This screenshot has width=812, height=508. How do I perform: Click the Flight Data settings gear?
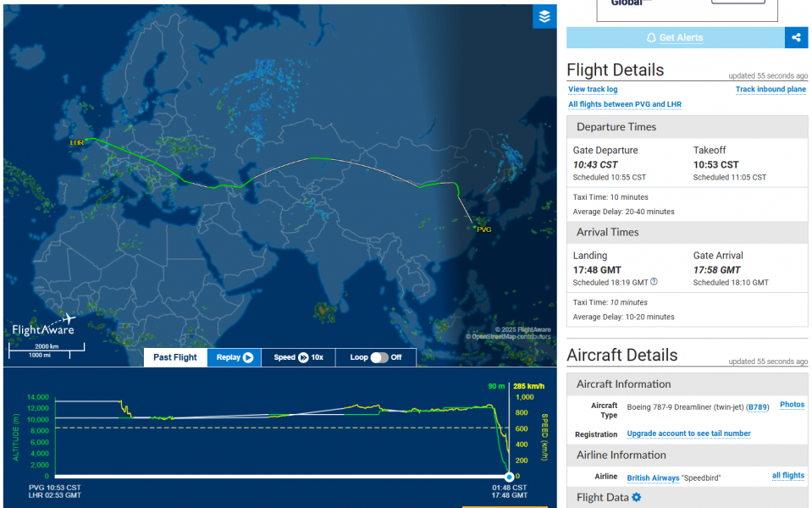coord(637,497)
